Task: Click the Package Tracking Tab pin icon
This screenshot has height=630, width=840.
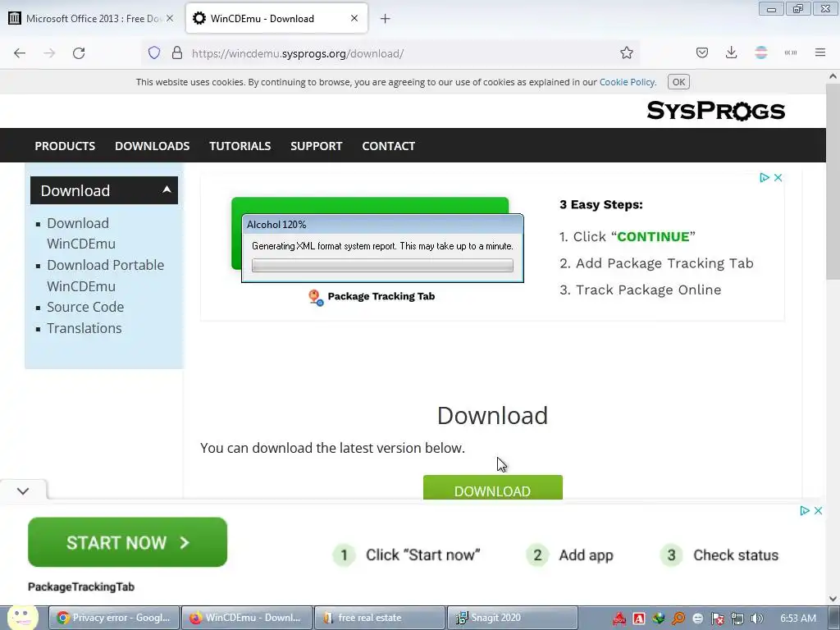Action: (316, 297)
